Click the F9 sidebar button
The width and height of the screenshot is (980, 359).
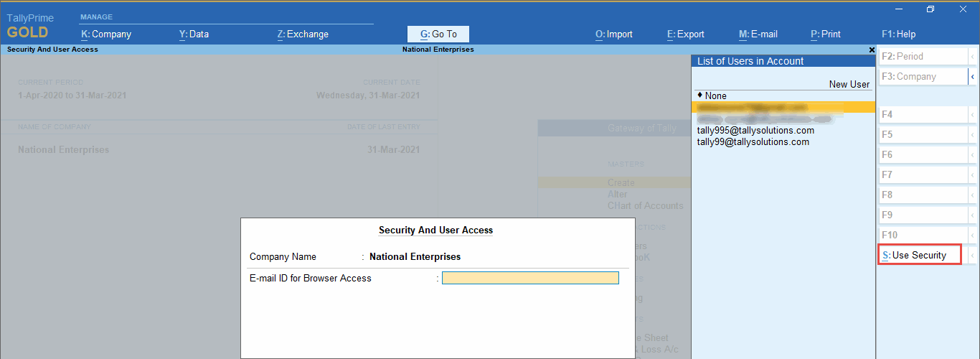[923, 215]
